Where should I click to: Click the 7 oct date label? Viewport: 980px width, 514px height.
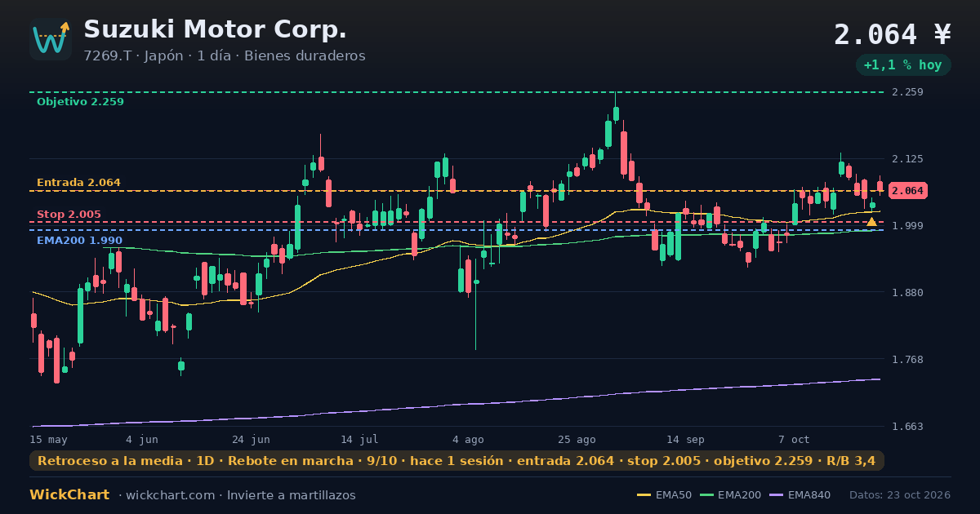click(x=794, y=440)
